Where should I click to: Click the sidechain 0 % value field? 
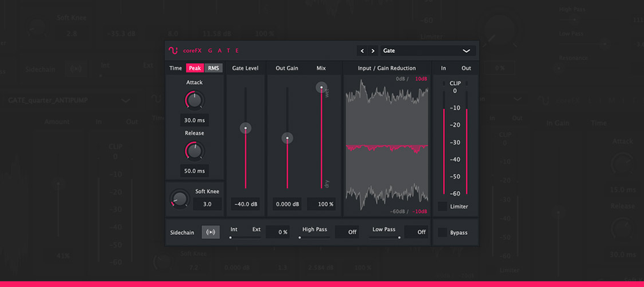click(x=277, y=232)
